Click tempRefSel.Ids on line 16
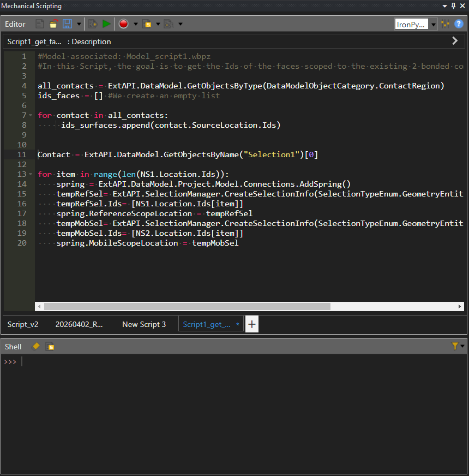469x476 pixels. [89, 204]
